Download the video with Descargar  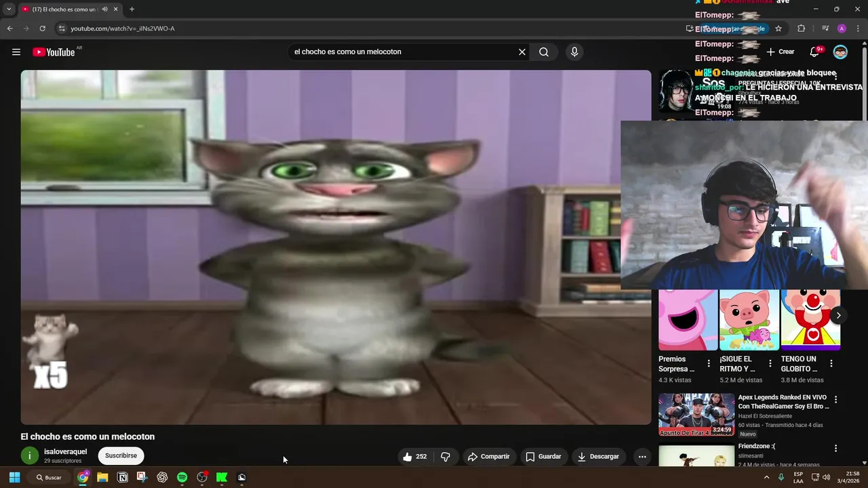point(598,457)
